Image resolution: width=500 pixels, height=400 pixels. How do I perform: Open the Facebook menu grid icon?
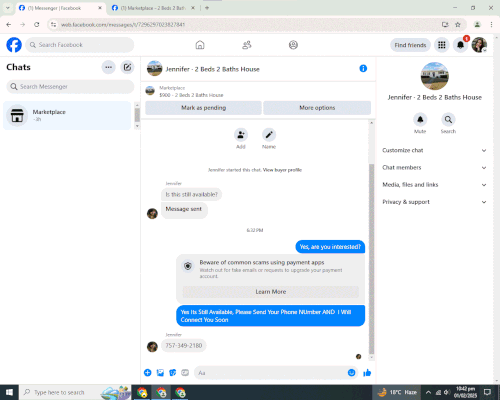(442, 45)
